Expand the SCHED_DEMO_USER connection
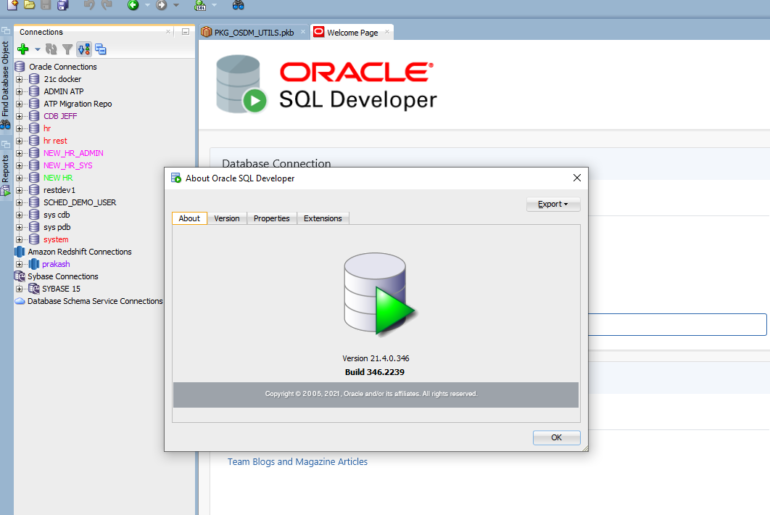770x515 pixels. pos(19,202)
